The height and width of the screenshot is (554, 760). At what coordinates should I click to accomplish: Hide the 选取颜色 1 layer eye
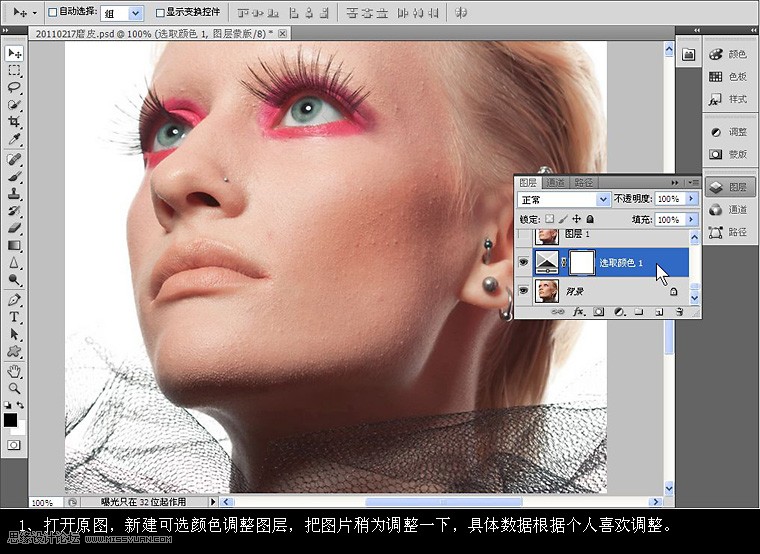(523, 262)
